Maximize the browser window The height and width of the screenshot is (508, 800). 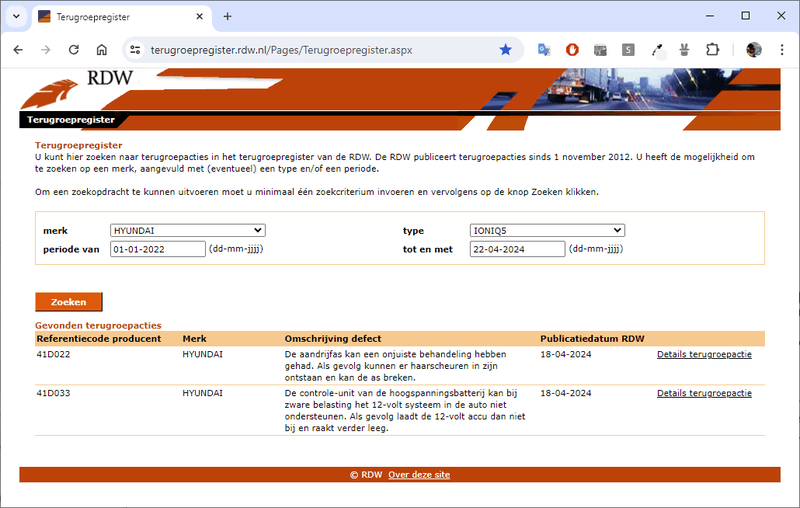point(745,16)
